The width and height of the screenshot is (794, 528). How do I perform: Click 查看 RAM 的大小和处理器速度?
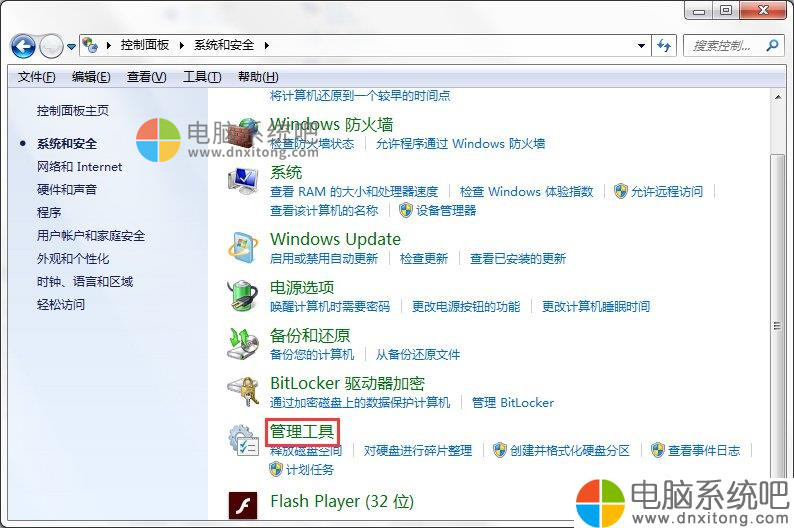[354, 192]
